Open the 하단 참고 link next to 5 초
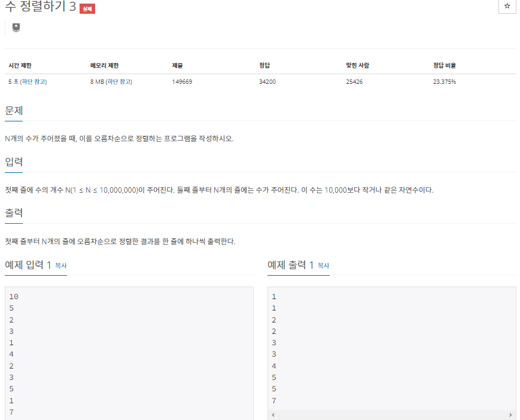This screenshot has width=520, height=420. [x=34, y=81]
